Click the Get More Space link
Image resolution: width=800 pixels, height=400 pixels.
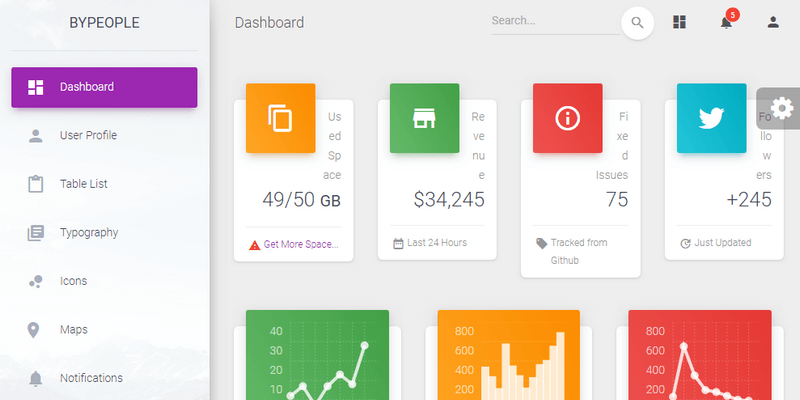point(300,243)
